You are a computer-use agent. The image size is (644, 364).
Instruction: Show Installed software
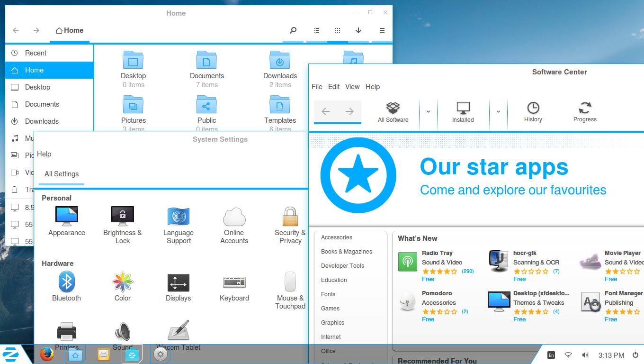(462, 112)
